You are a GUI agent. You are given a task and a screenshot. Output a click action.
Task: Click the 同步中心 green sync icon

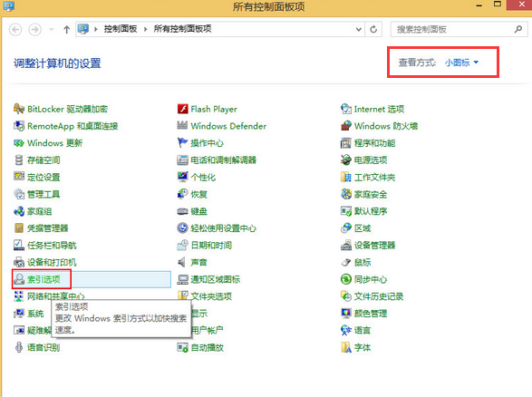(346, 279)
